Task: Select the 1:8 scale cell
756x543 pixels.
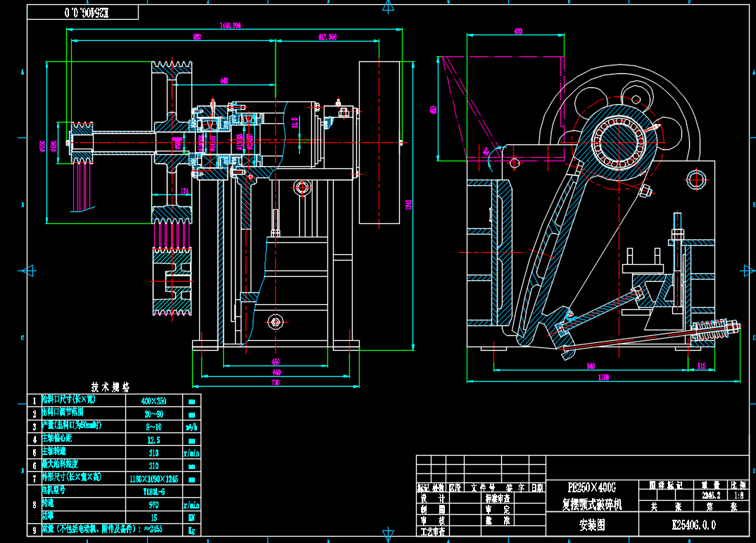Action: (738, 494)
